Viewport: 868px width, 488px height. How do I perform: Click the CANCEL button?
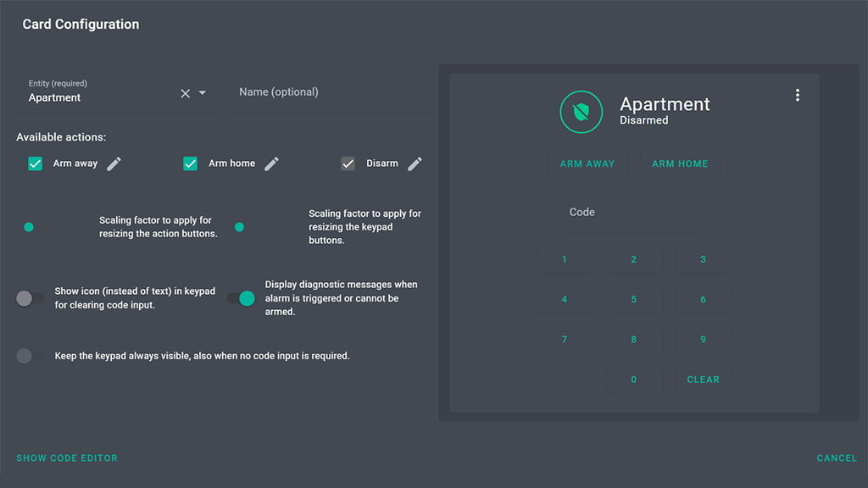[x=836, y=458]
